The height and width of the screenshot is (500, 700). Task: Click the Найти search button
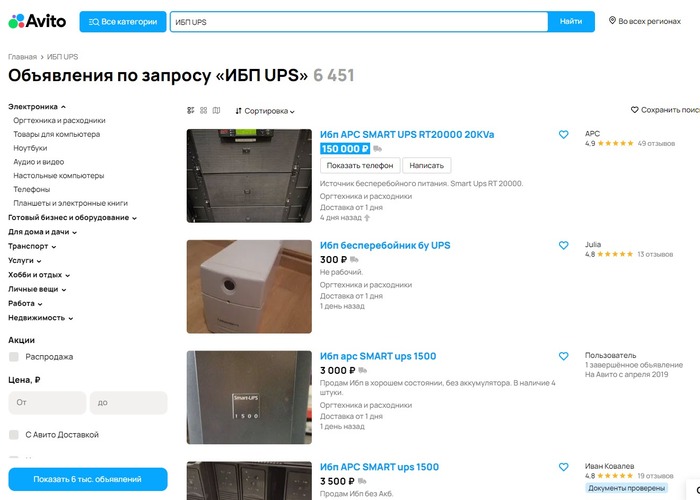click(571, 21)
